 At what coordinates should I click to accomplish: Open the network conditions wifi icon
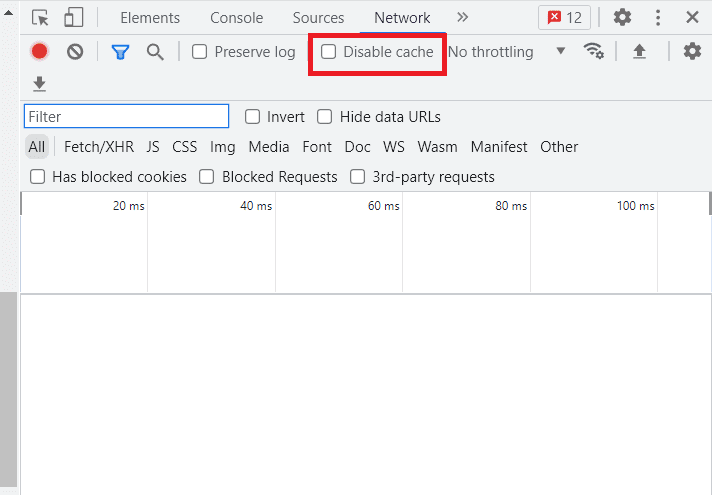[593, 51]
